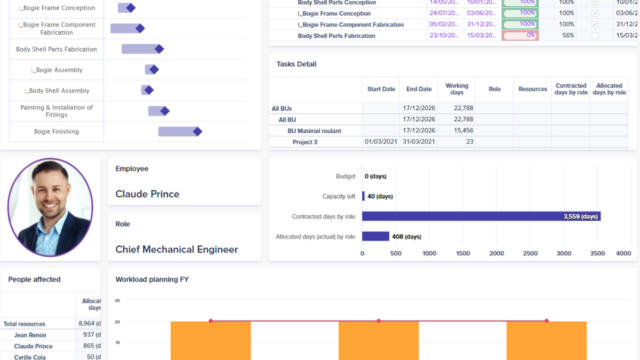The height and width of the screenshot is (360, 640).
Task: Click the Budget 0 (days) label
Action: coord(376,176)
